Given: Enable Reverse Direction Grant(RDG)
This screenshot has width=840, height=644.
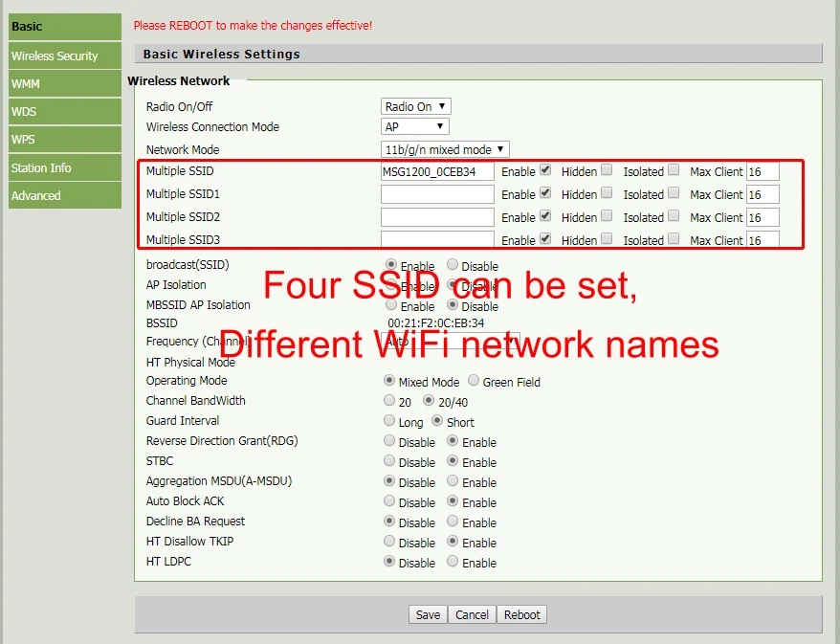Looking at the screenshot, I should coord(453,440).
